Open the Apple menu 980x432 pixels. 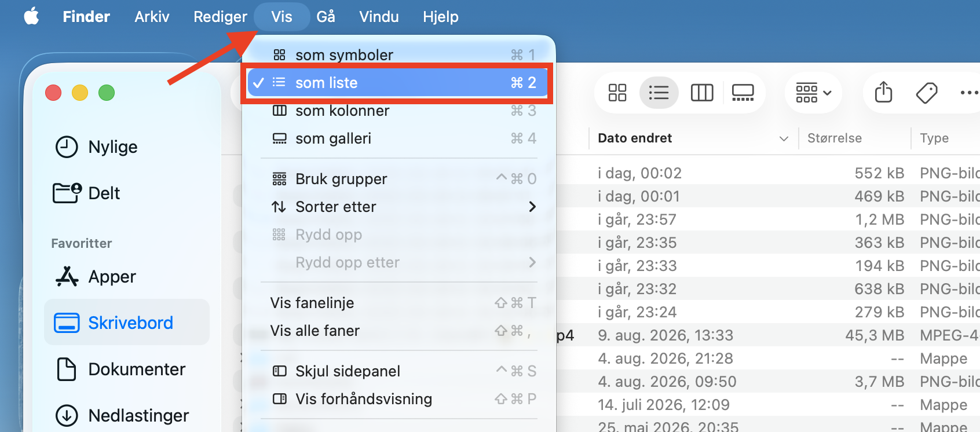click(x=31, y=16)
